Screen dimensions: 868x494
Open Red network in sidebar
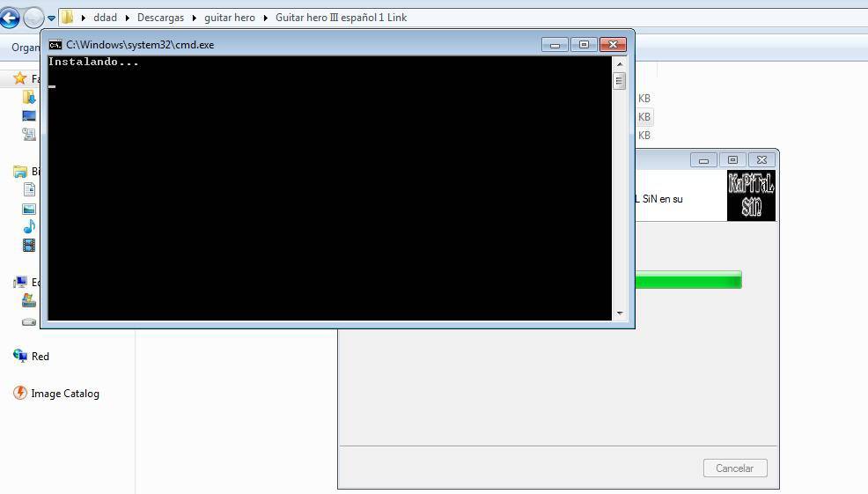pyautogui.click(x=31, y=356)
